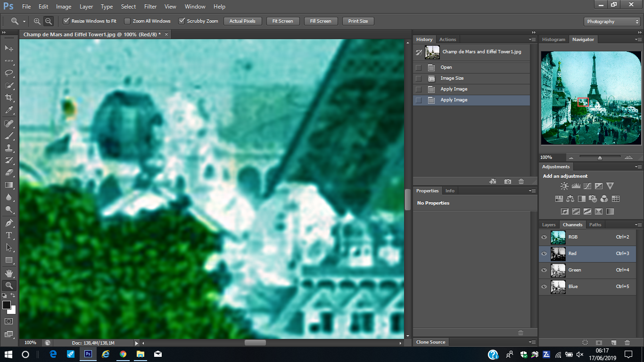644x362 pixels.
Task: Click the zoom out magnifier icon
Action: click(48, 21)
